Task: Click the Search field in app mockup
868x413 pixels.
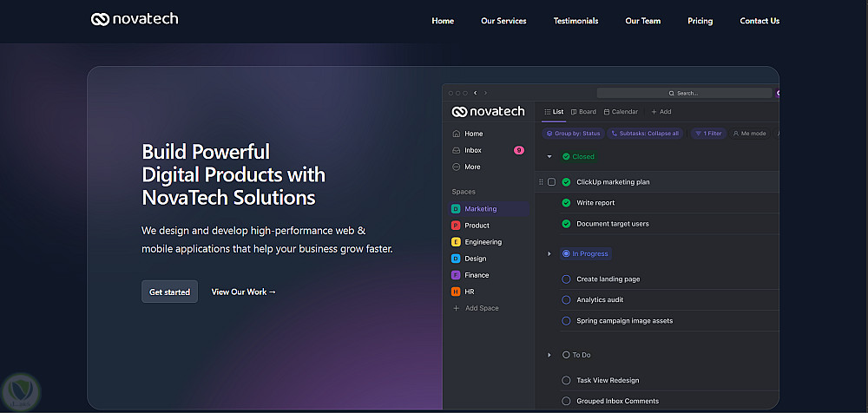Action: tap(684, 93)
